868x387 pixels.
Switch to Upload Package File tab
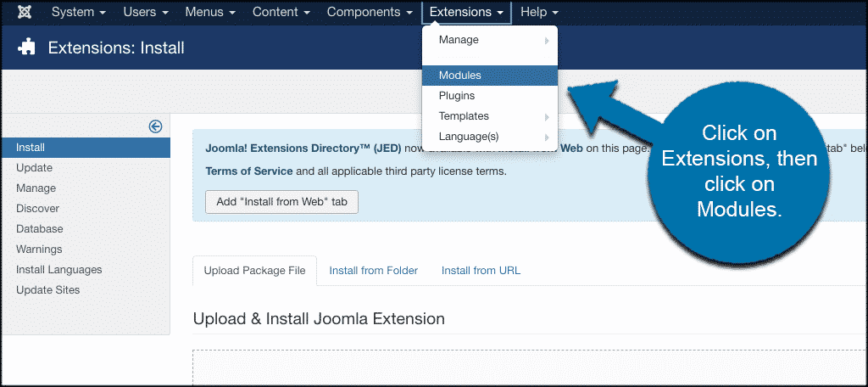pos(254,271)
